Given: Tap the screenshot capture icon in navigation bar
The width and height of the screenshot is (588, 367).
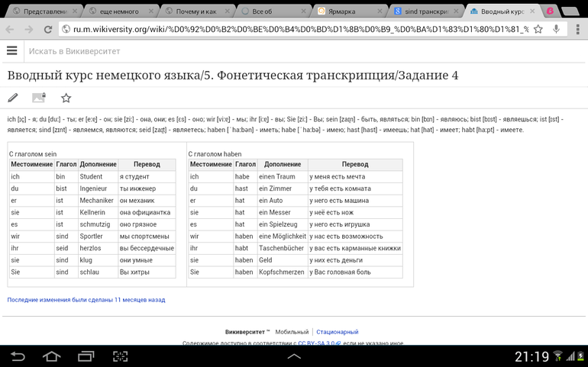Looking at the screenshot, I should pyautogui.click(x=120, y=356).
